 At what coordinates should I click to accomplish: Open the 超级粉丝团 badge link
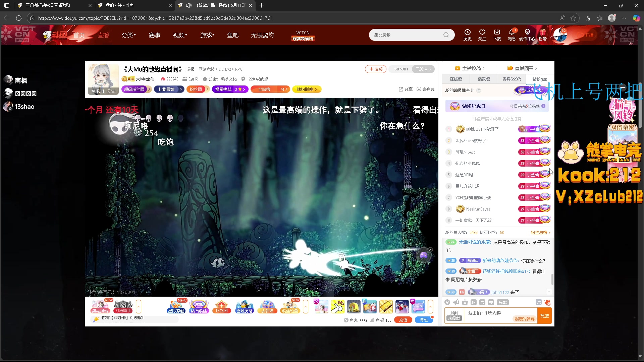pyautogui.click(x=136, y=89)
